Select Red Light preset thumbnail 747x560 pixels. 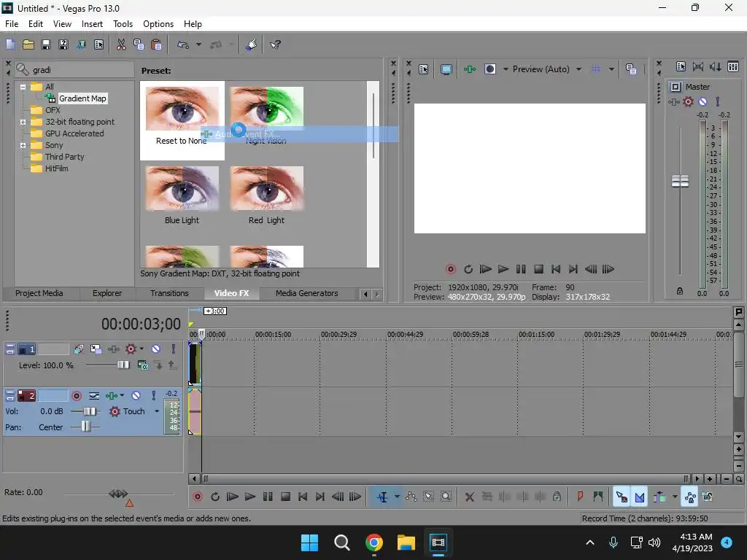267,189
